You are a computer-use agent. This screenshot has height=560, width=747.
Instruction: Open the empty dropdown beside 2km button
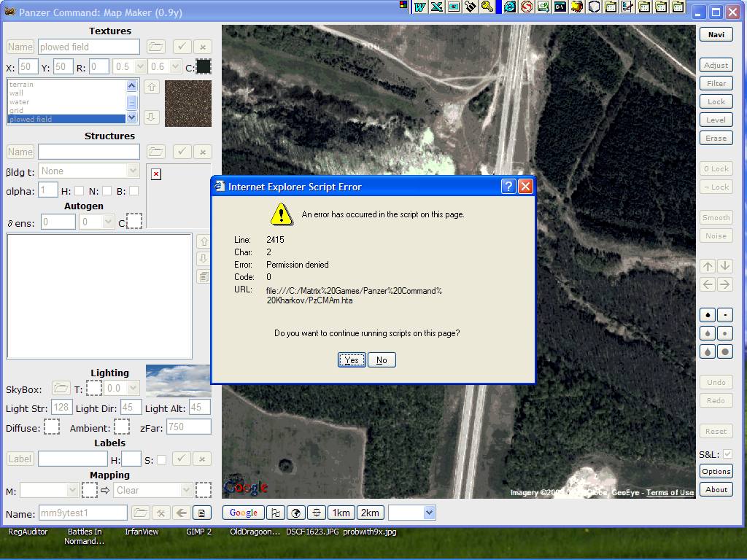[x=412, y=513]
